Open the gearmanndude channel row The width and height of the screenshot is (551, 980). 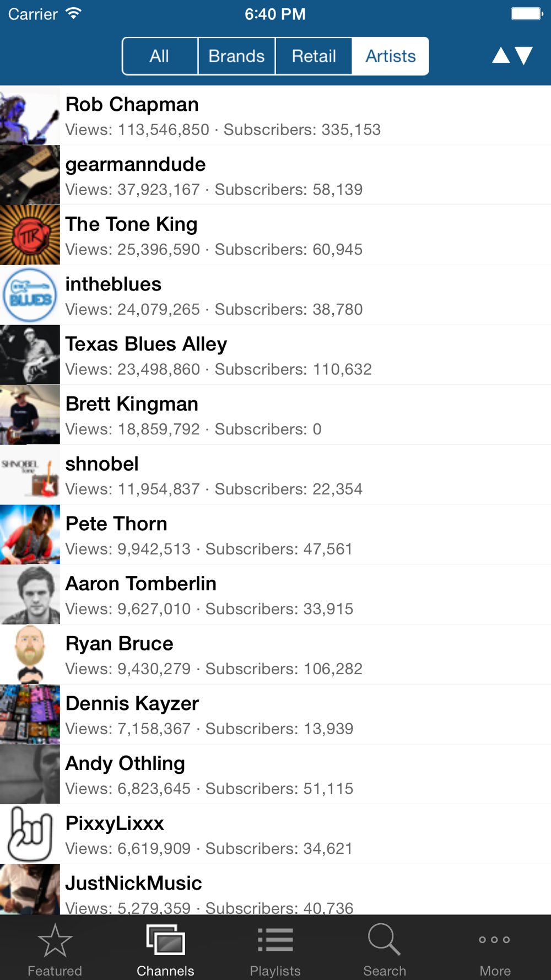point(275,176)
